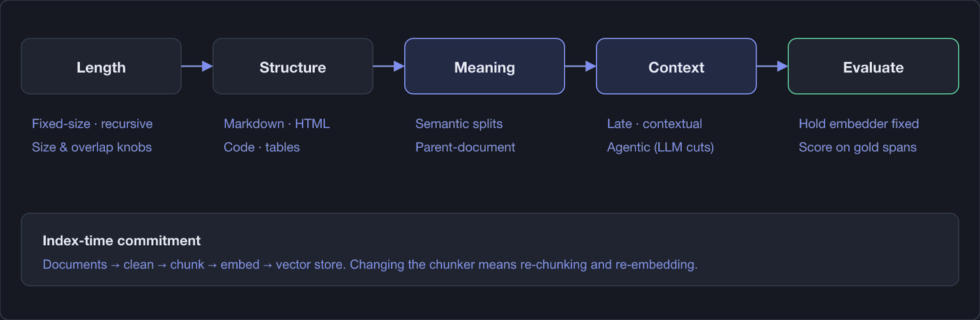This screenshot has height=320, width=980.
Task: Click 'Score on gold spans' text
Action: [x=858, y=147]
